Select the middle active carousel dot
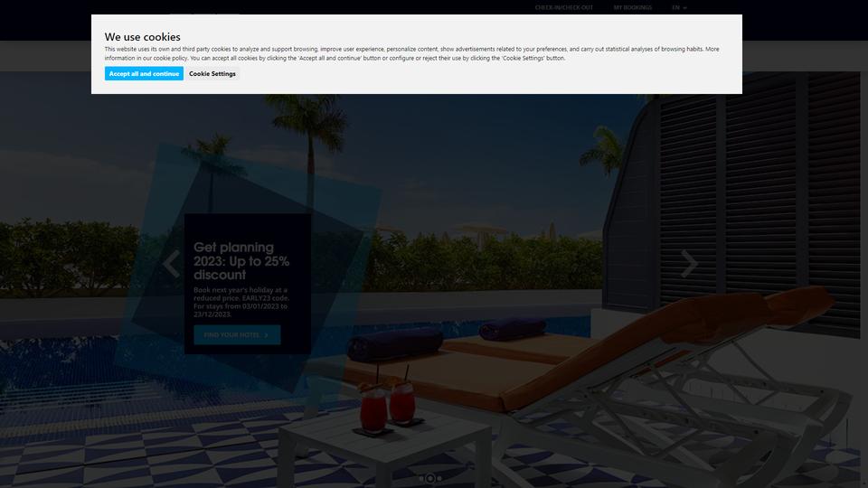The height and width of the screenshot is (488, 868). click(430, 478)
